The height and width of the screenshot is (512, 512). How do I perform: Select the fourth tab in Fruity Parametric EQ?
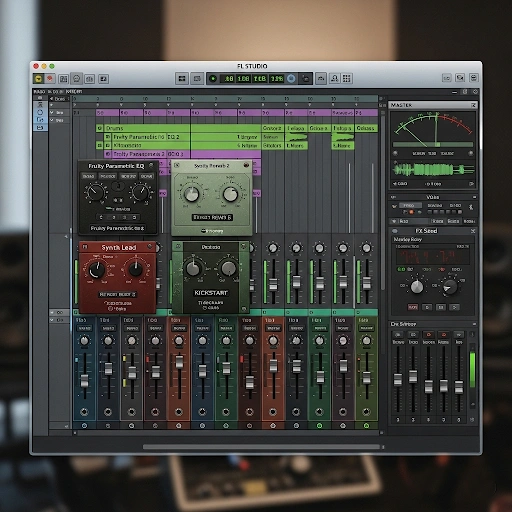click(147, 176)
